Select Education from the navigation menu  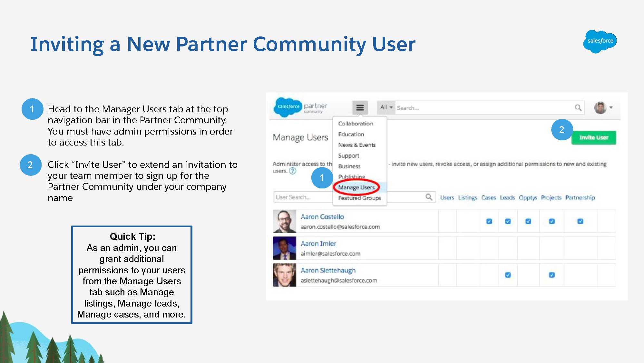(x=351, y=134)
